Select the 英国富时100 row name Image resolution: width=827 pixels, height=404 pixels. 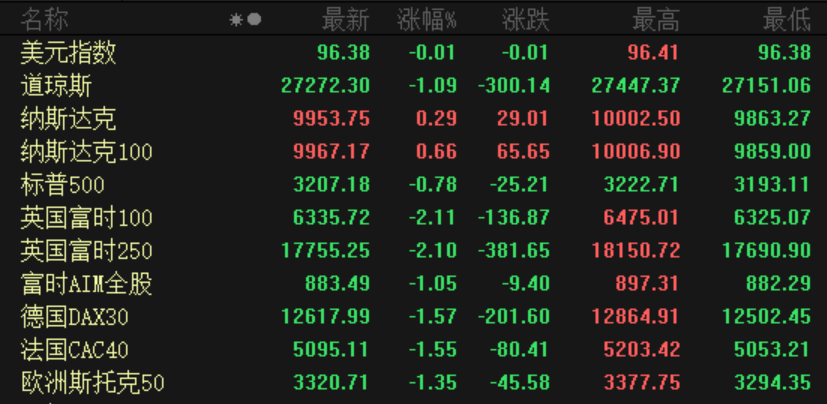(x=86, y=218)
